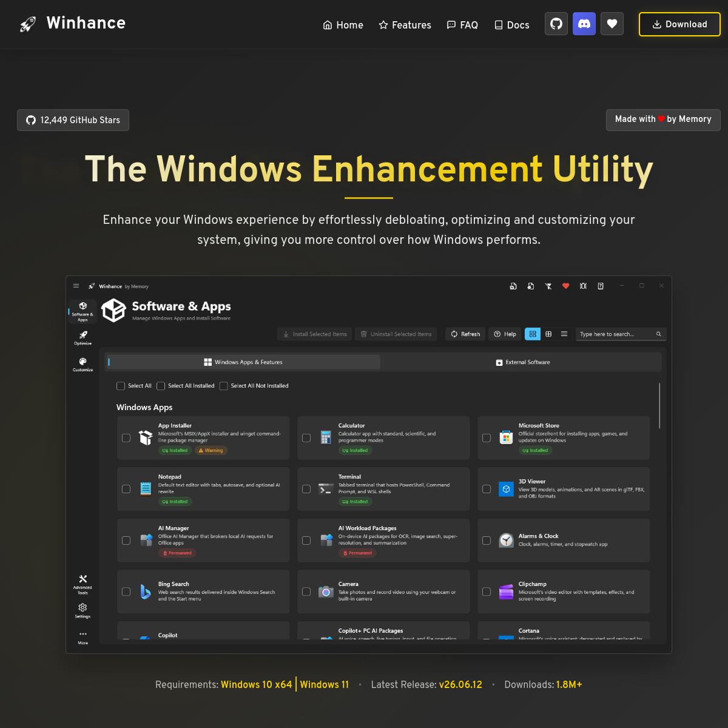
Task: Open the Optimize rocket sidebar icon
Action: 83,338
